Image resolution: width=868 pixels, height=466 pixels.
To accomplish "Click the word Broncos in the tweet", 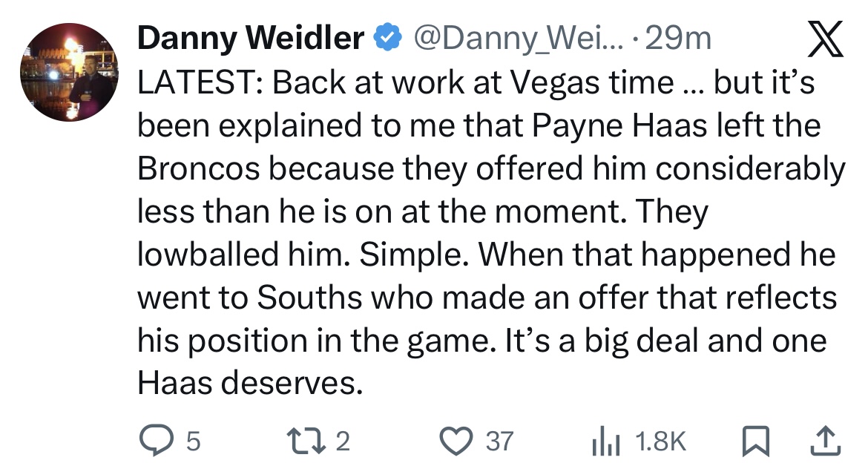I will coord(198,168).
